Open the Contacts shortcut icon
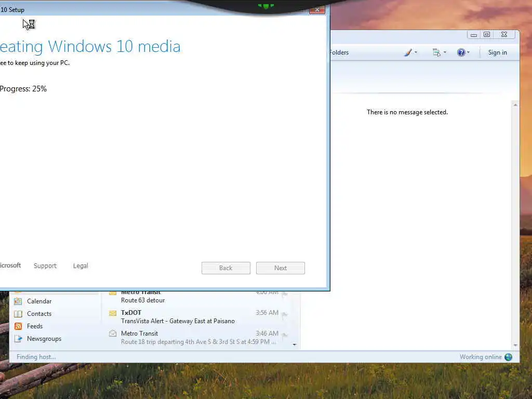The image size is (532, 399). [18, 314]
